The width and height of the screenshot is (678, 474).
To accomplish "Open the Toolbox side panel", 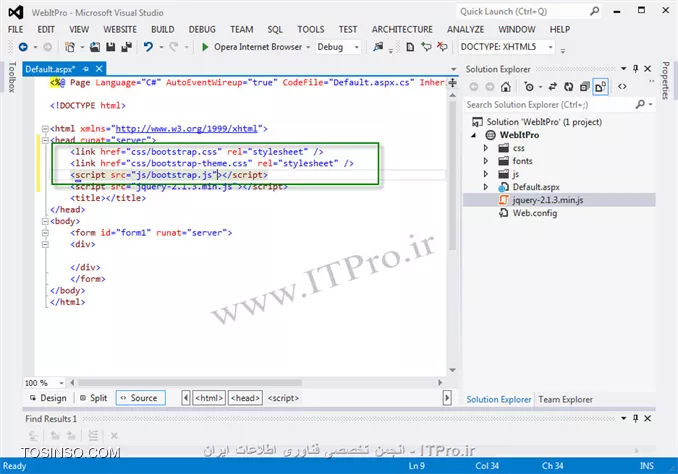I will pyautogui.click(x=12, y=77).
